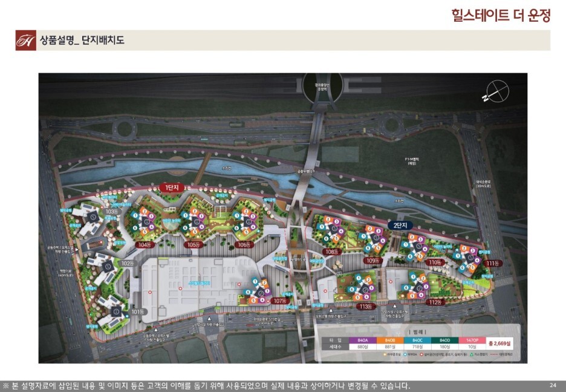Click the 104동 unit 2 orange marker

(x=145, y=211)
